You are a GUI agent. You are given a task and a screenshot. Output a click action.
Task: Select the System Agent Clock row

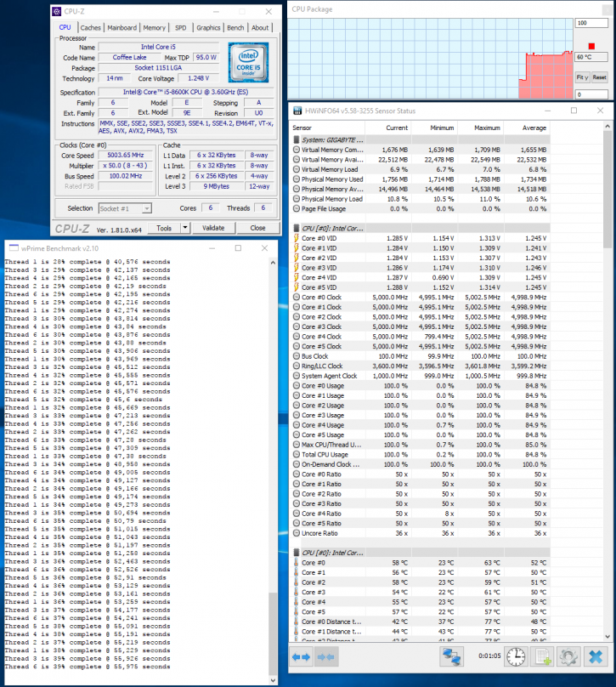point(421,376)
